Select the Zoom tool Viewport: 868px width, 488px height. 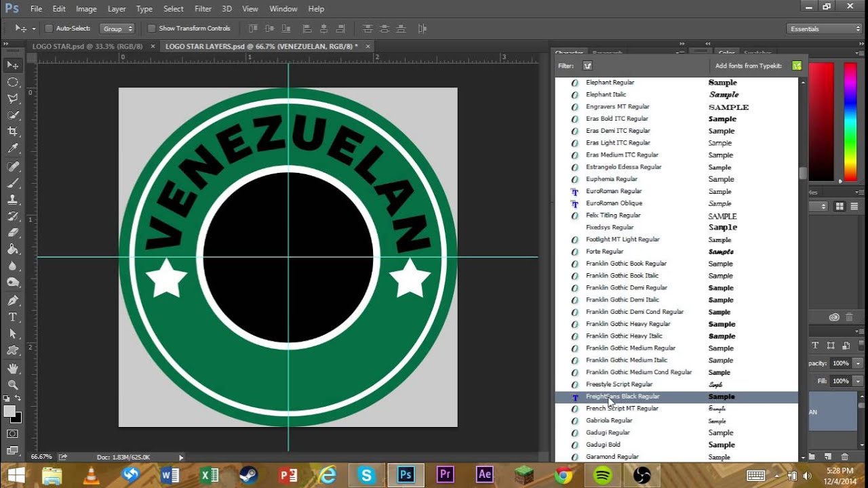(13, 384)
